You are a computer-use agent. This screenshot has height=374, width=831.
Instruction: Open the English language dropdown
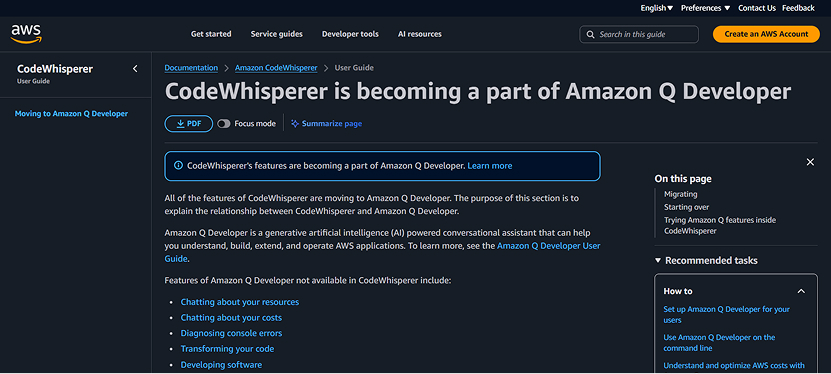coord(657,8)
